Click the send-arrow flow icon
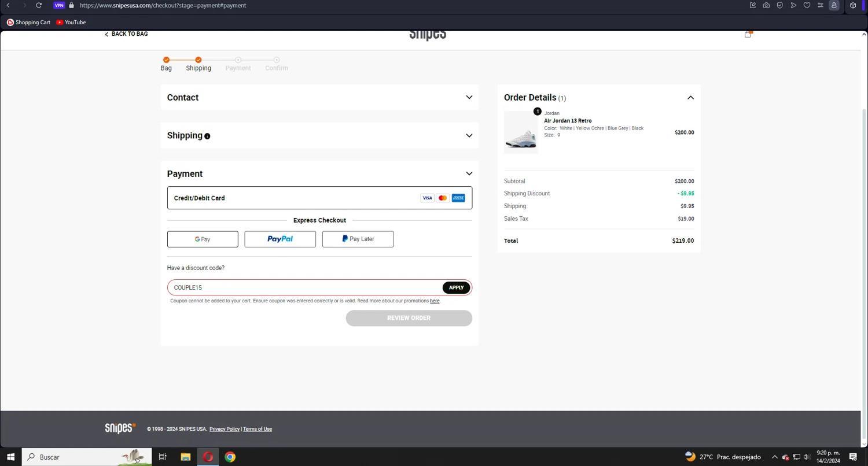 793,5
